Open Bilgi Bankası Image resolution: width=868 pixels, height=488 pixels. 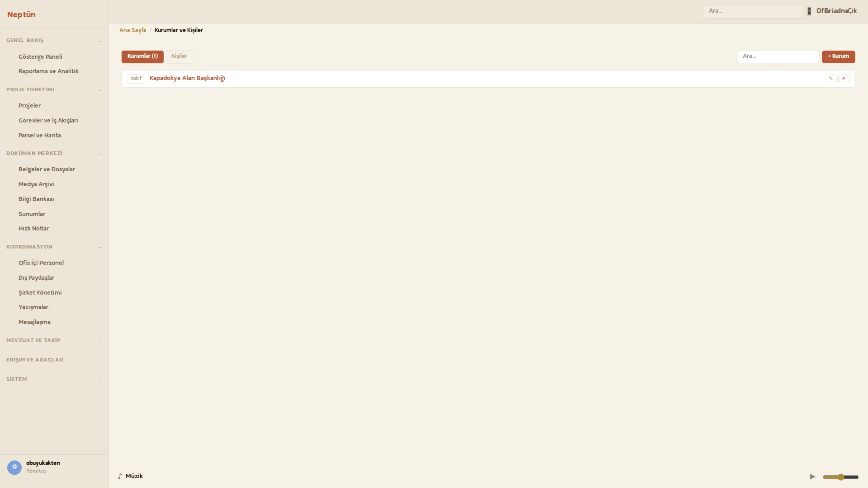pos(36,199)
